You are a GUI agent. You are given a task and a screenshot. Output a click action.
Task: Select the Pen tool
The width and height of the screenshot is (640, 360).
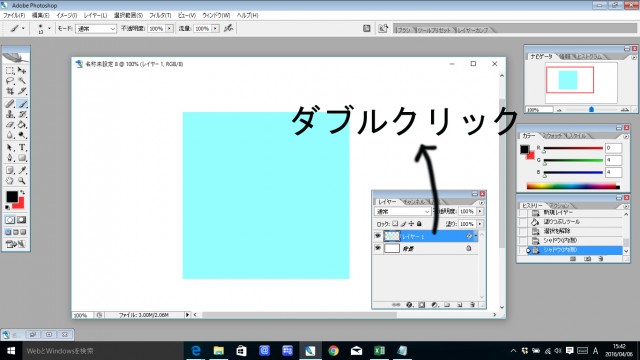(x=10, y=158)
